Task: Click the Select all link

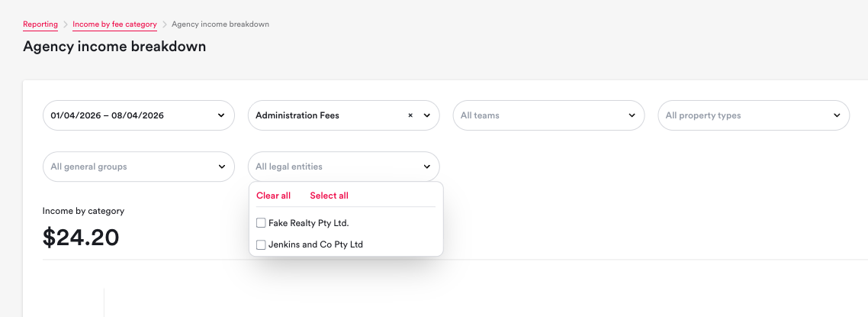Action: [x=329, y=196]
